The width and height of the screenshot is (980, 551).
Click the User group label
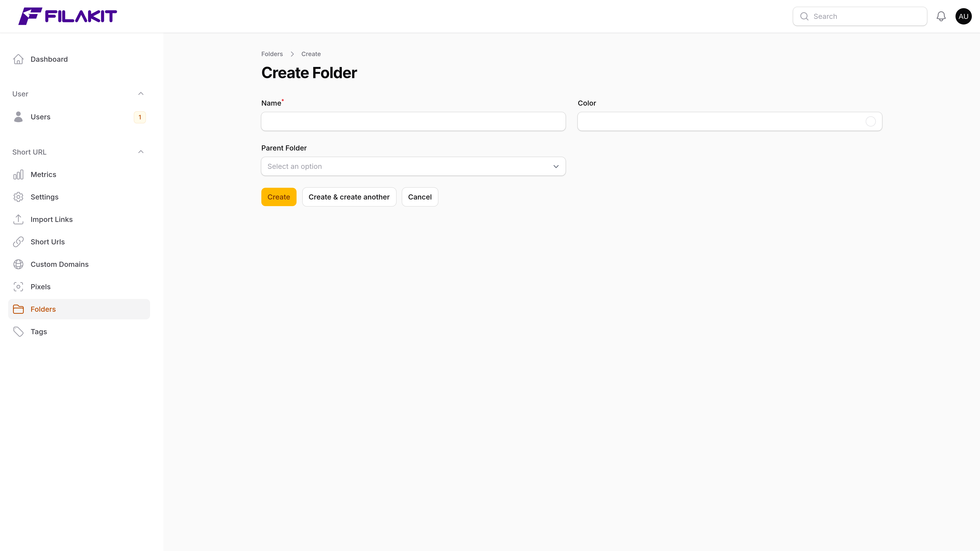tap(20, 94)
